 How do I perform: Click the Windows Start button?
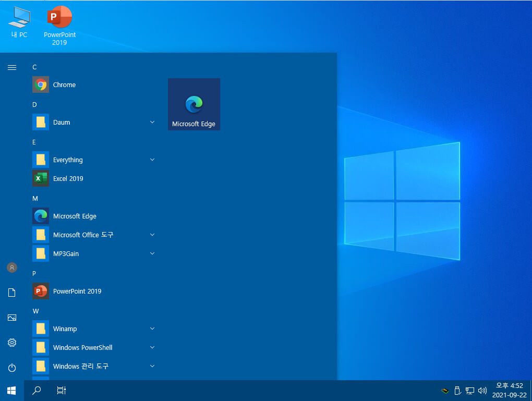pyautogui.click(x=11, y=391)
